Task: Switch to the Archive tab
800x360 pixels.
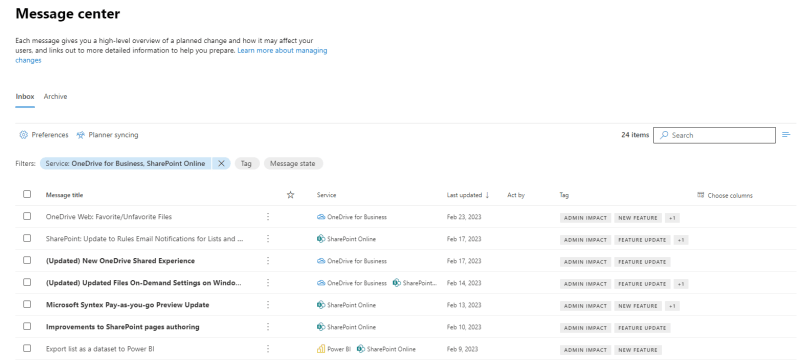Action: tap(55, 96)
